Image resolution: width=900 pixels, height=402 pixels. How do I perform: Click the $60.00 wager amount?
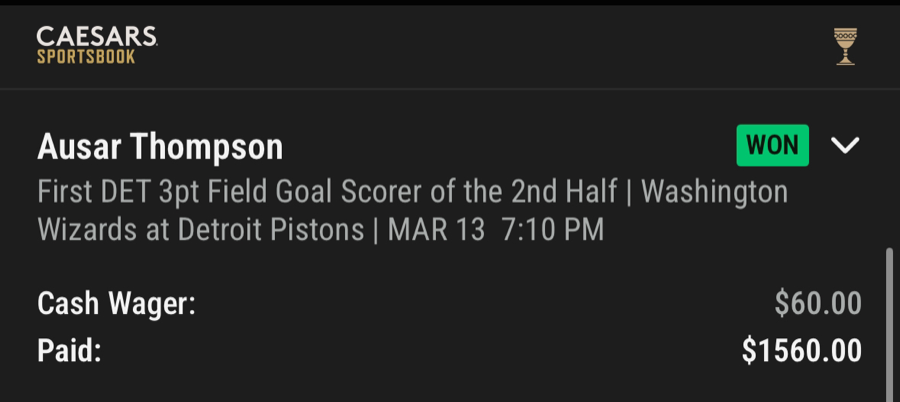pyautogui.click(x=817, y=303)
